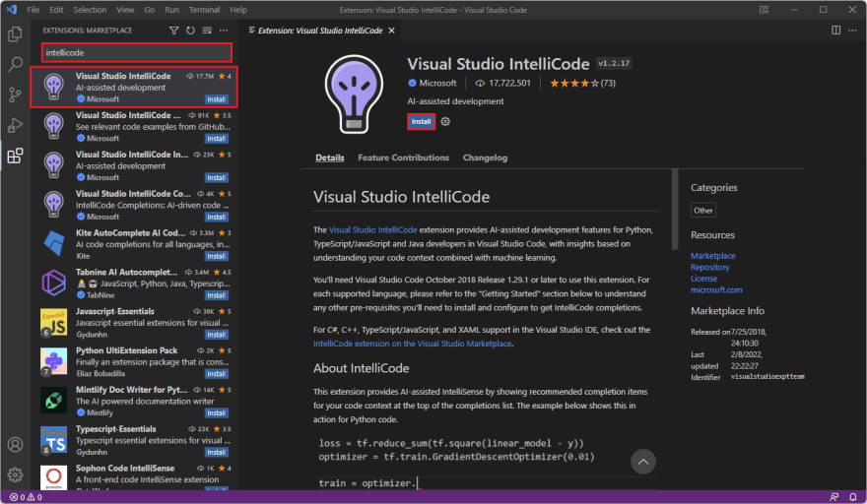Open the File menu
867x504 pixels.
[x=33, y=10]
